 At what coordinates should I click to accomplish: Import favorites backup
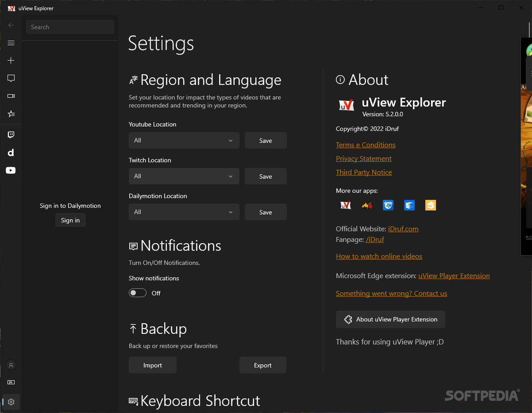pos(153,365)
